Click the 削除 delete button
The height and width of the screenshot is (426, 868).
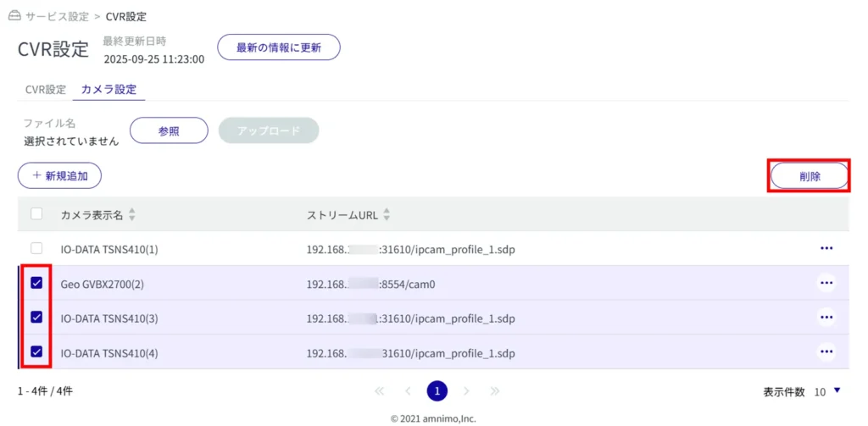pos(809,175)
